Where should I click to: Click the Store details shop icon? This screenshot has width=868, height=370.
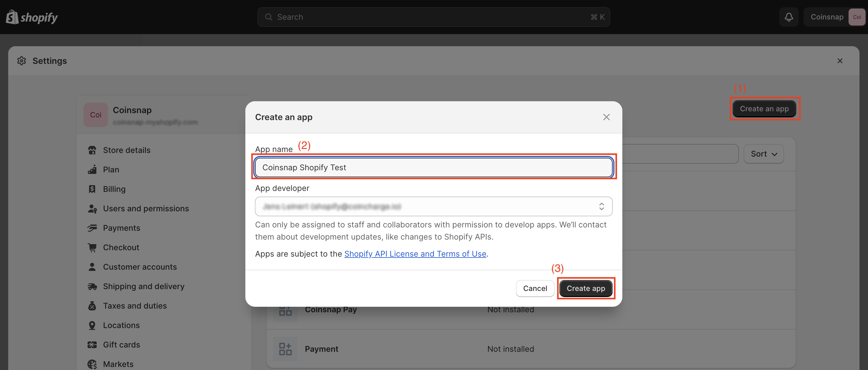[x=92, y=150]
